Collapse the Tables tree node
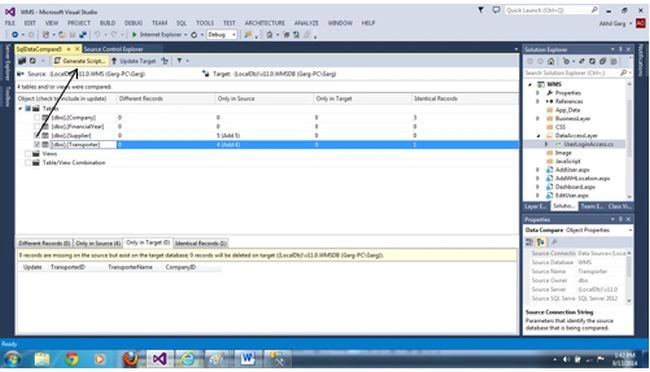 [x=20, y=109]
